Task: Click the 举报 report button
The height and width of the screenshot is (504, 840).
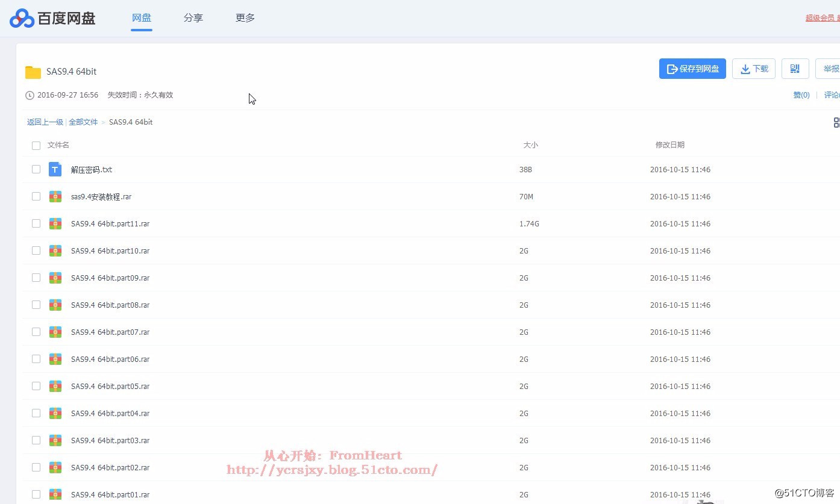Action: (x=829, y=69)
